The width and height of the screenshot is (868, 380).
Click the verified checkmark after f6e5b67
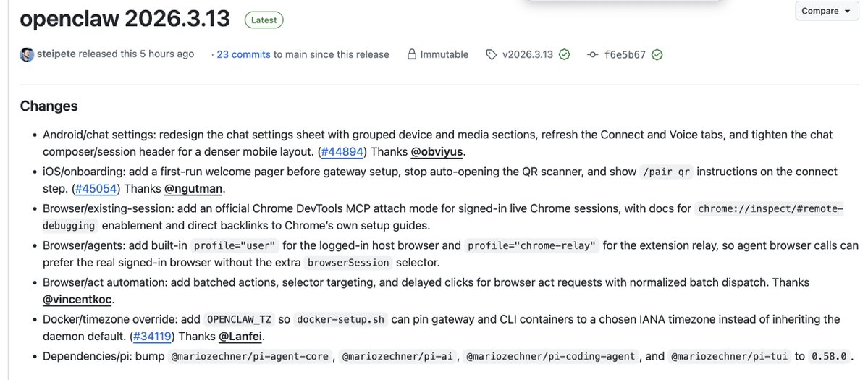(657, 54)
